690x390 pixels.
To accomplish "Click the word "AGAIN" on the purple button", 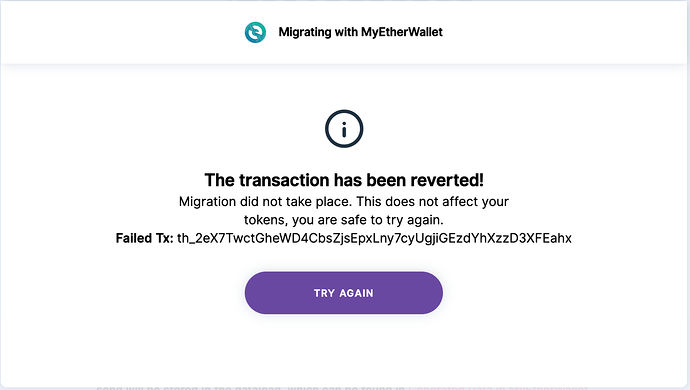I will [356, 293].
